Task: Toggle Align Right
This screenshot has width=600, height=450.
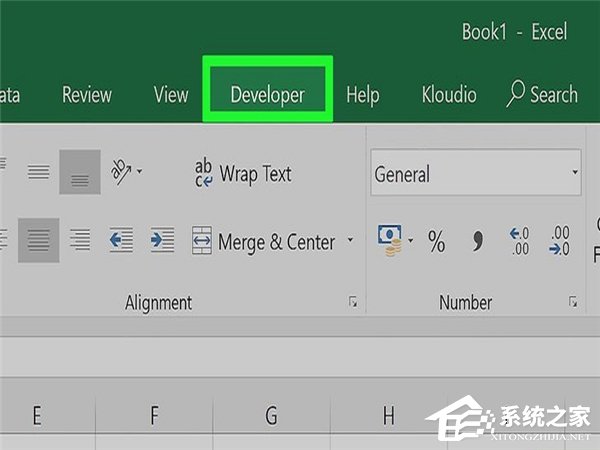Action: (80, 240)
